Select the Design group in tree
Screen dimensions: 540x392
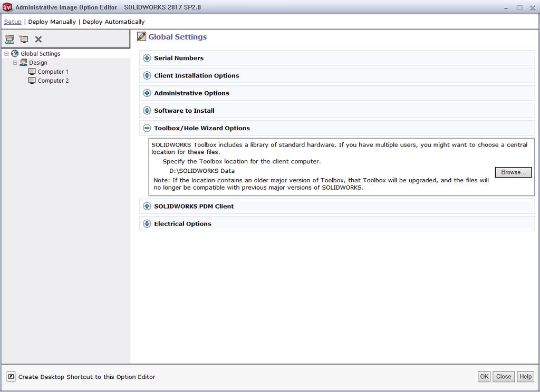tap(38, 63)
